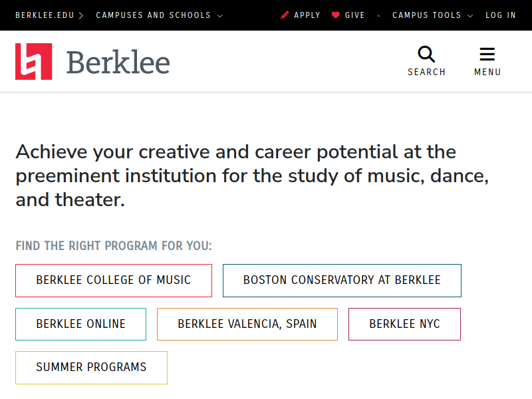
Task: Expand the Campus Tools dropdown
Action: [x=432, y=15]
